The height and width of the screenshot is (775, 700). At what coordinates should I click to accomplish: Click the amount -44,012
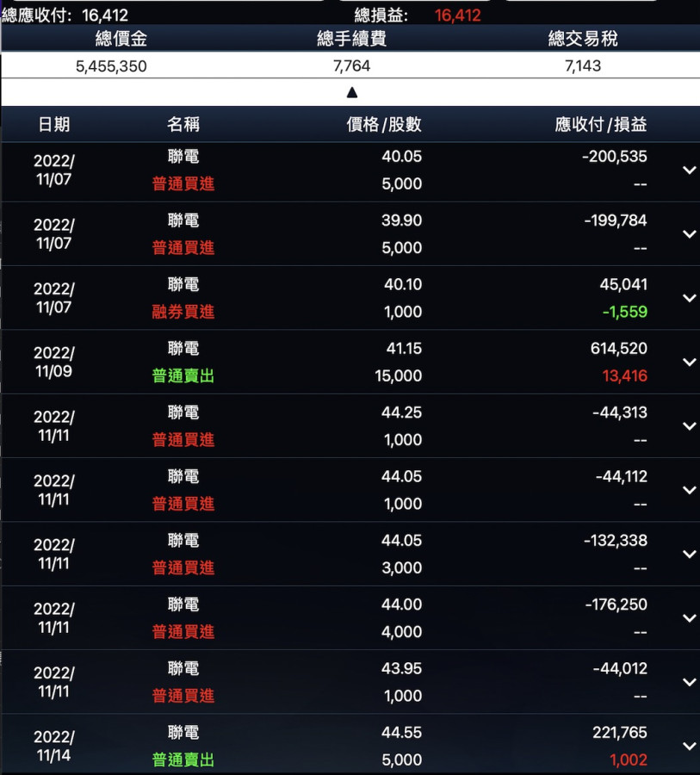[620, 668]
